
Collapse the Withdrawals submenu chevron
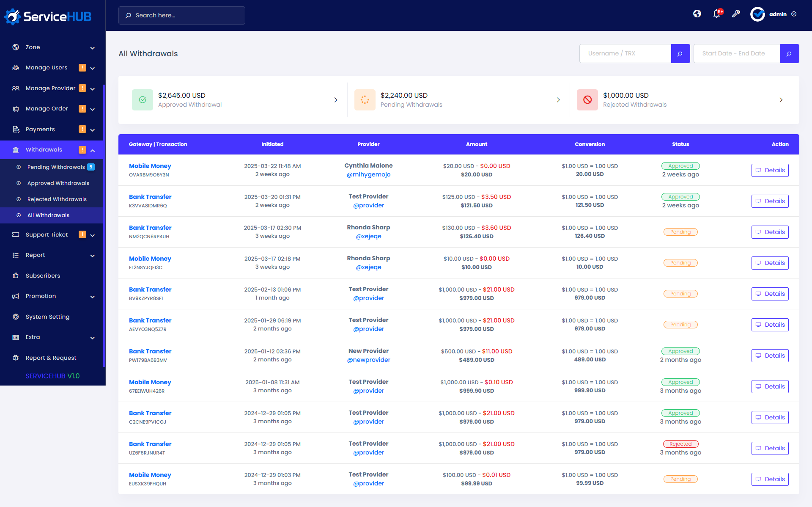pos(93,150)
